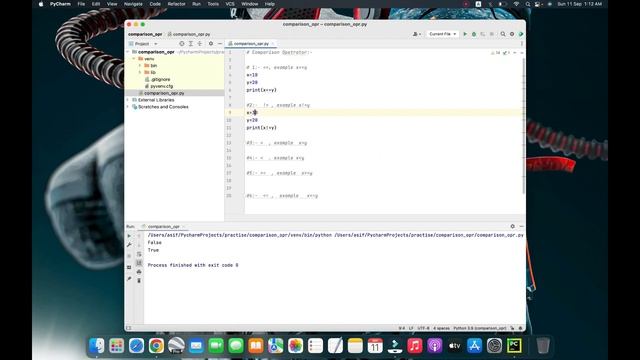The height and width of the screenshot is (360, 640).
Task: Open Project panel options gear
Action: [211, 44]
